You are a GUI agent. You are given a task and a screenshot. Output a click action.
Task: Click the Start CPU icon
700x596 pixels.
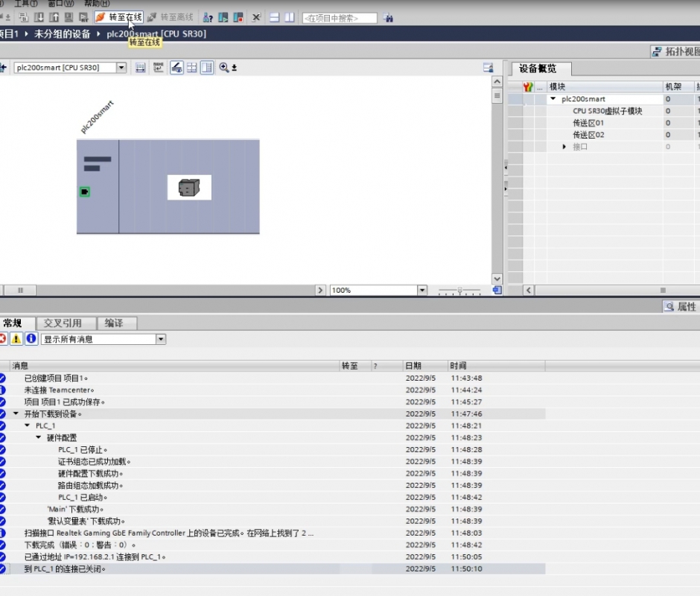(x=223, y=18)
